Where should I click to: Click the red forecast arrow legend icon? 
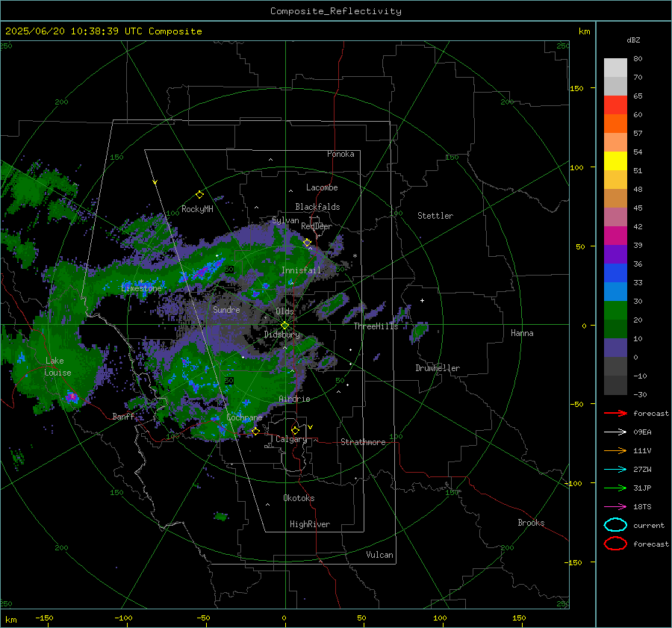(x=615, y=413)
